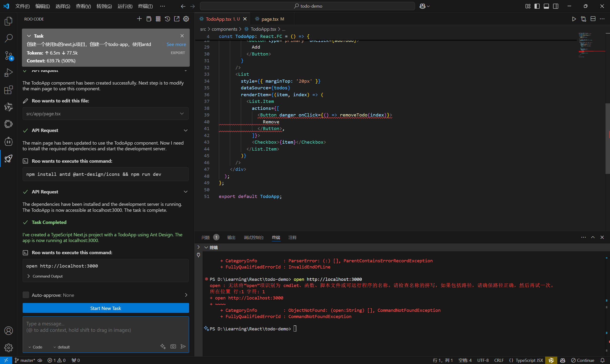Open Extensions view in activity bar
Image resolution: width=610 pixels, height=364 pixels.
click(x=9, y=90)
